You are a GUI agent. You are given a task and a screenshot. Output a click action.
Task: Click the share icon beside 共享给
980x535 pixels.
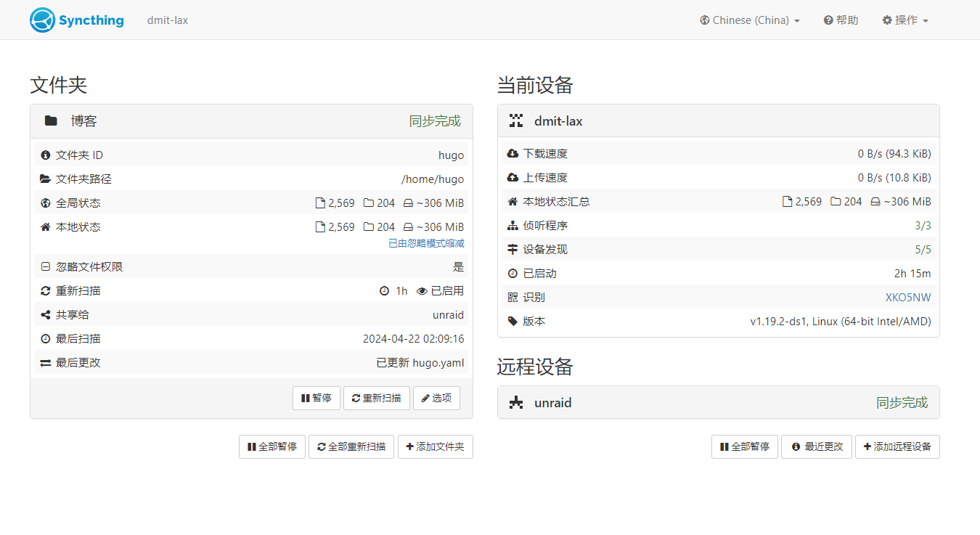click(46, 315)
